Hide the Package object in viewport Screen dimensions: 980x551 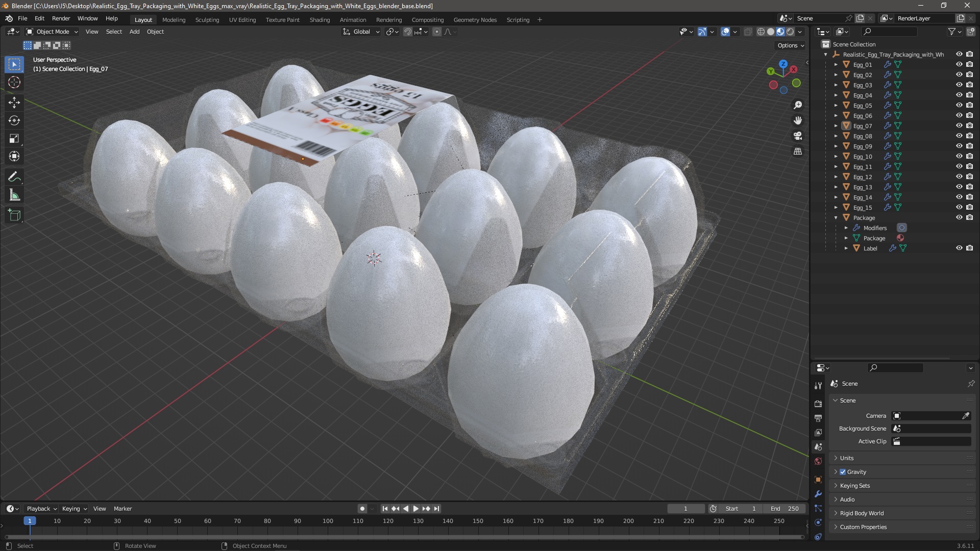tap(959, 217)
